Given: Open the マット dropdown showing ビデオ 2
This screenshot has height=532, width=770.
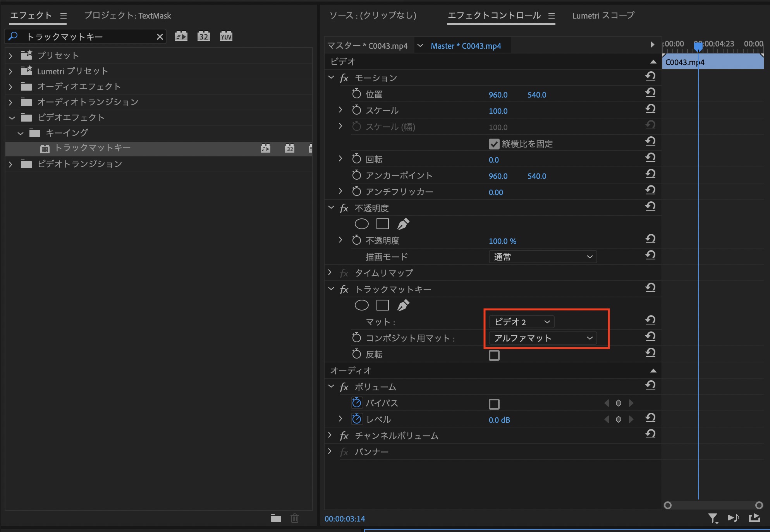Looking at the screenshot, I should pos(521,322).
